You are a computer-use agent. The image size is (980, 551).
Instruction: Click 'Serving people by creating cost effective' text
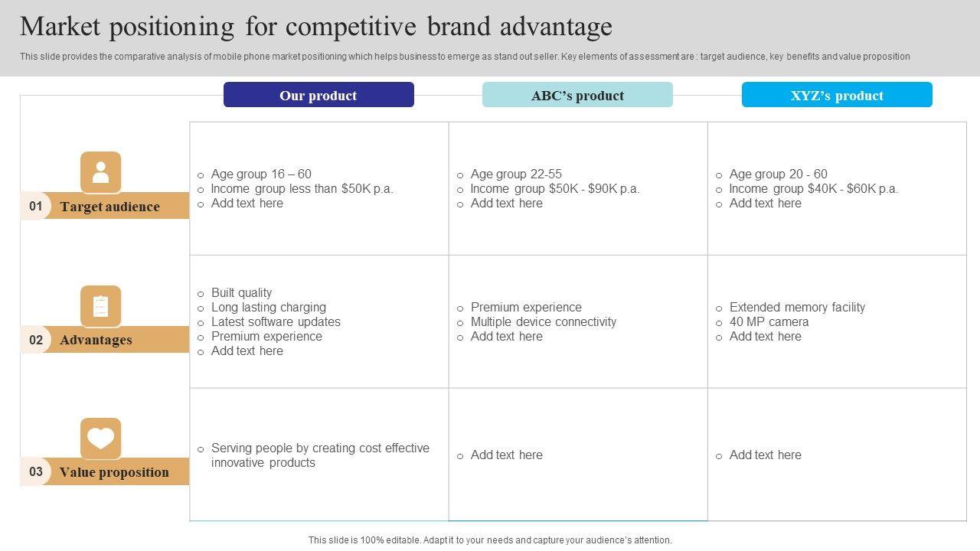pos(320,448)
